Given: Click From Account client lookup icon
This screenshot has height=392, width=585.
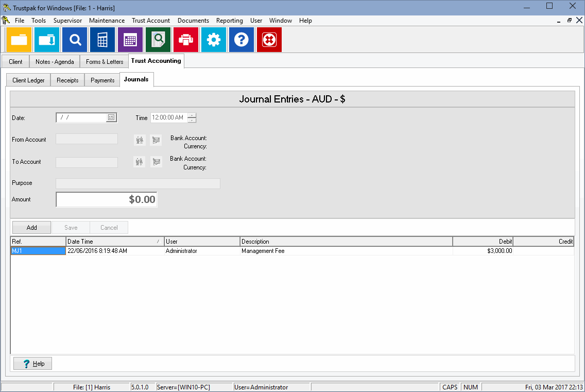Looking at the screenshot, I should click(x=140, y=140).
